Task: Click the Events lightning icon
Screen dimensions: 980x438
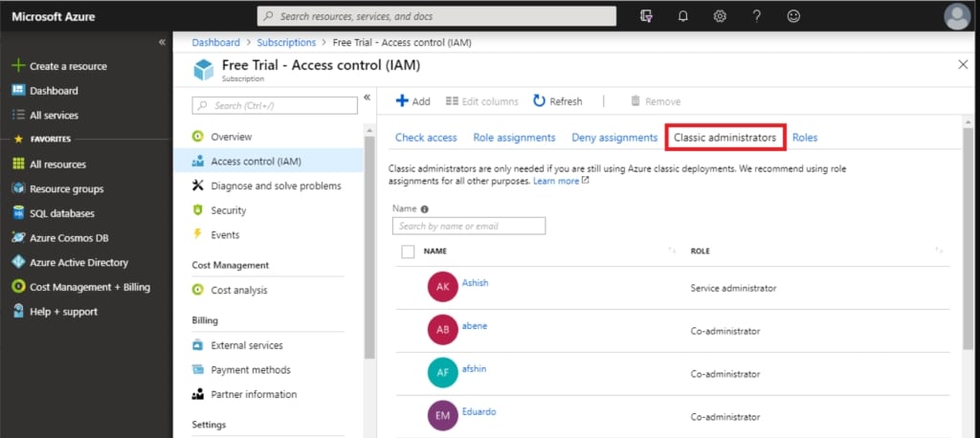Action: pos(198,234)
